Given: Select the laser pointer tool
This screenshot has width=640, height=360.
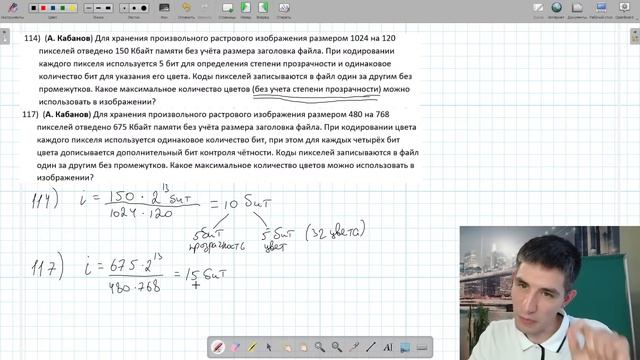Looking at the screenshot, I should point(354,347).
